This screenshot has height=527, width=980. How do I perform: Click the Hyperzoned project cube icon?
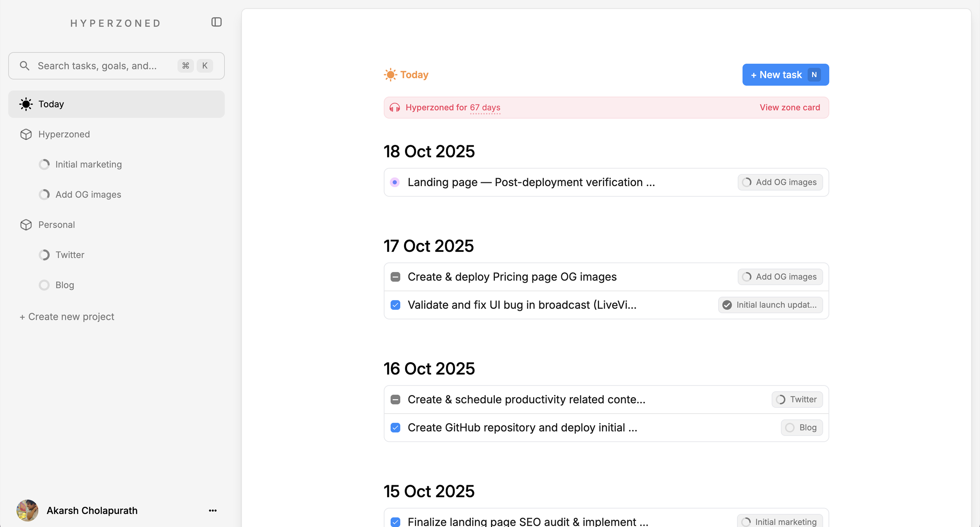point(26,134)
